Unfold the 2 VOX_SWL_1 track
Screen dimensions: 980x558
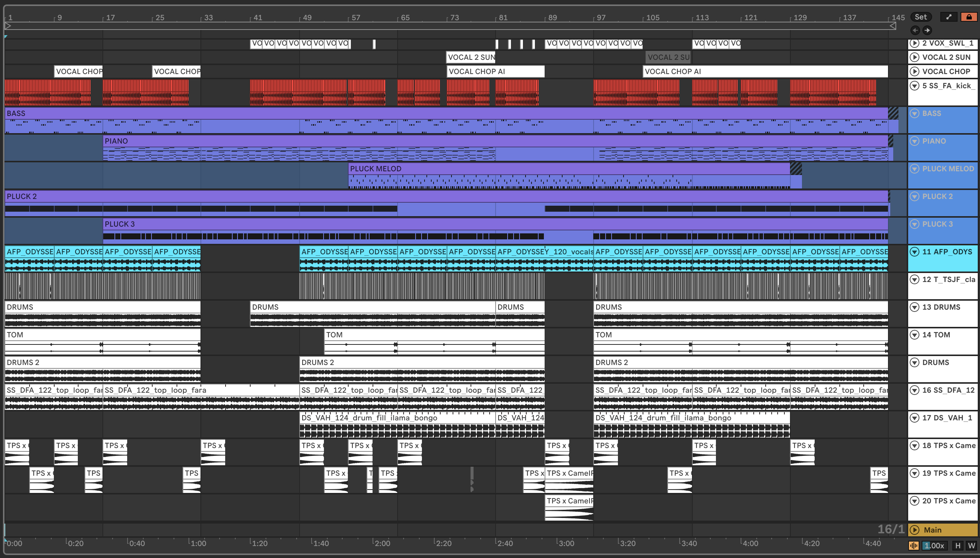[x=915, y=43]
